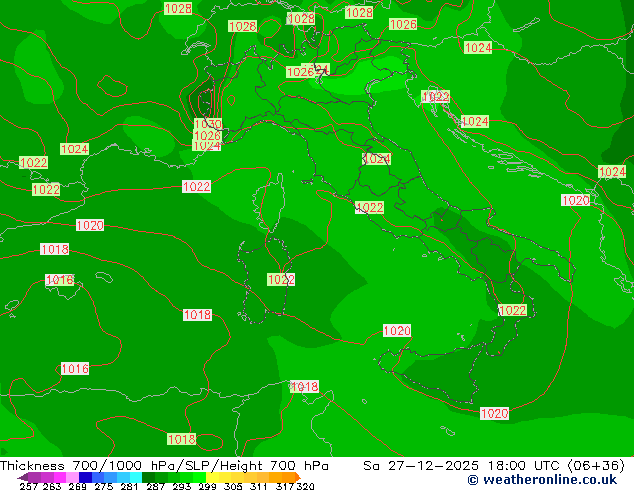
Task: Click the 1018 label over inland Algeria
Action: click(182, 439)
